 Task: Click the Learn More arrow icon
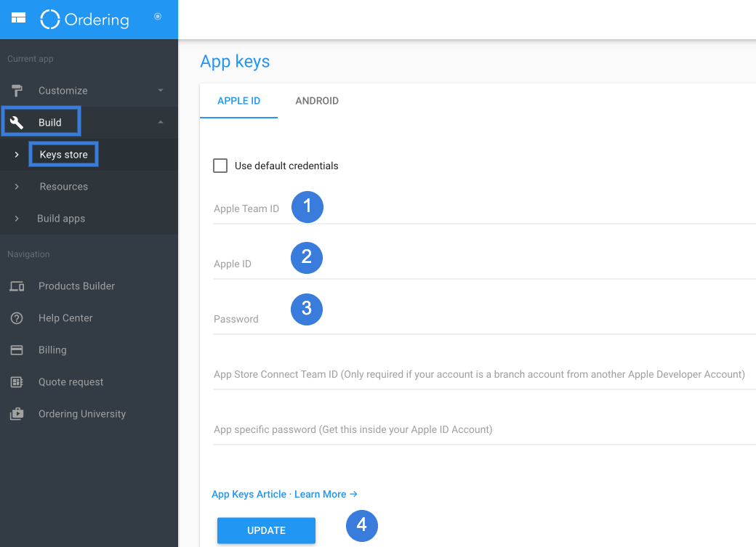(353, 494)
